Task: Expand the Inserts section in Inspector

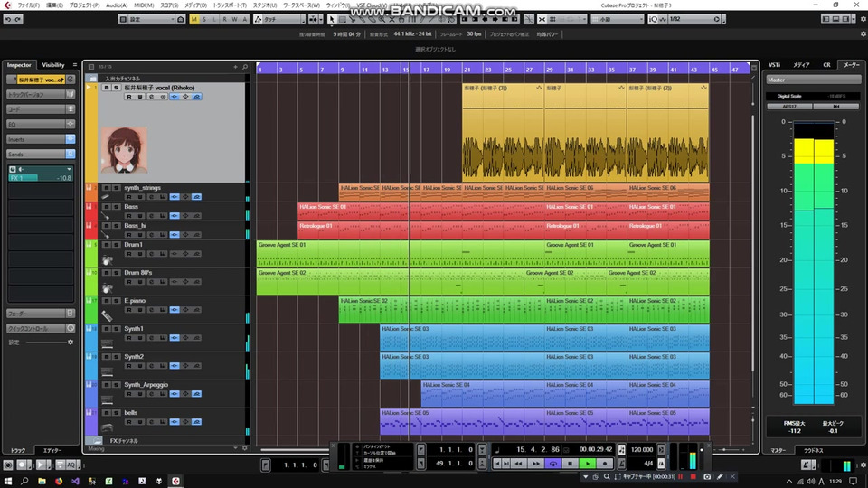Action: coord(41,139)
